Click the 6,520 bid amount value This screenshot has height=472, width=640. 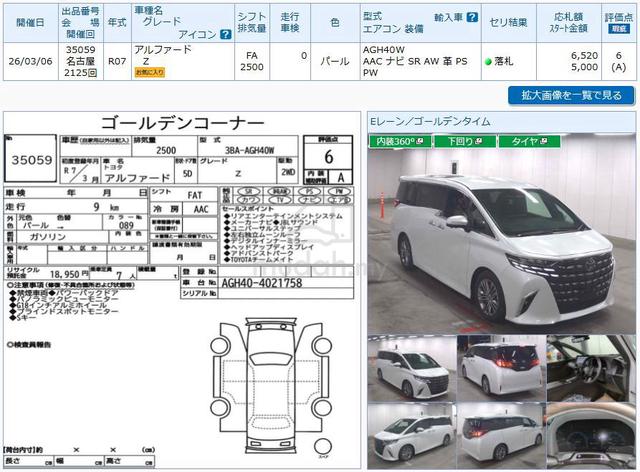(584, 56)
